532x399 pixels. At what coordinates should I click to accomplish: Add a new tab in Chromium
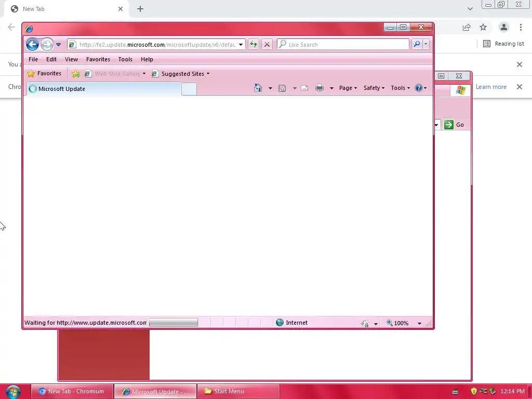(140, 9)
